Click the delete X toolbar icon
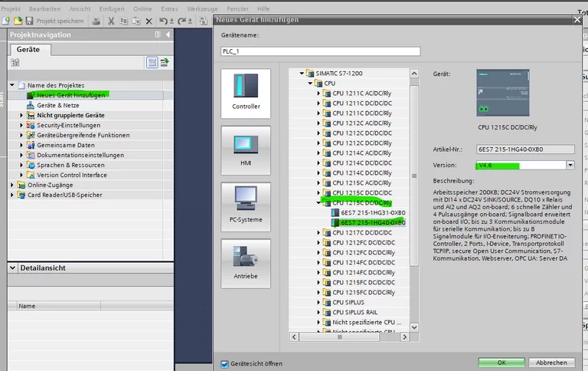 pyautogui.click(x=149, y=21)
